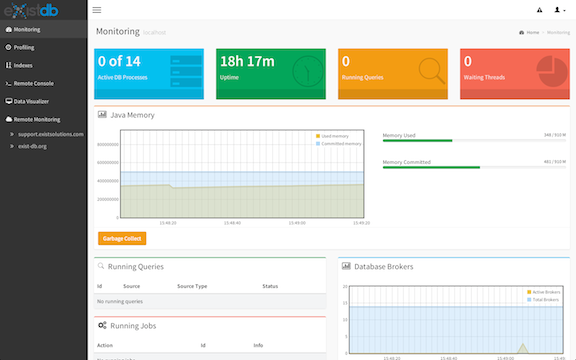Click the Remote Console prompt icon

point(8,83)
